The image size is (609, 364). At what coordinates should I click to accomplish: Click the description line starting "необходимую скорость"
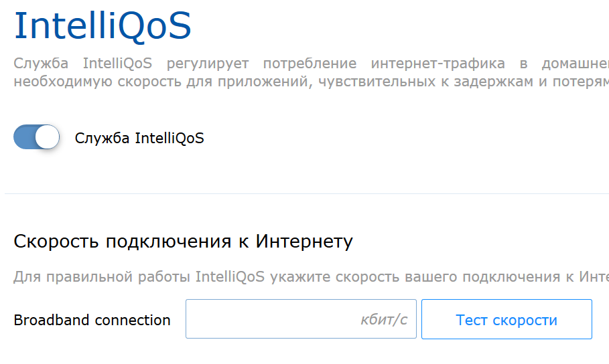[x=311, y=82]
